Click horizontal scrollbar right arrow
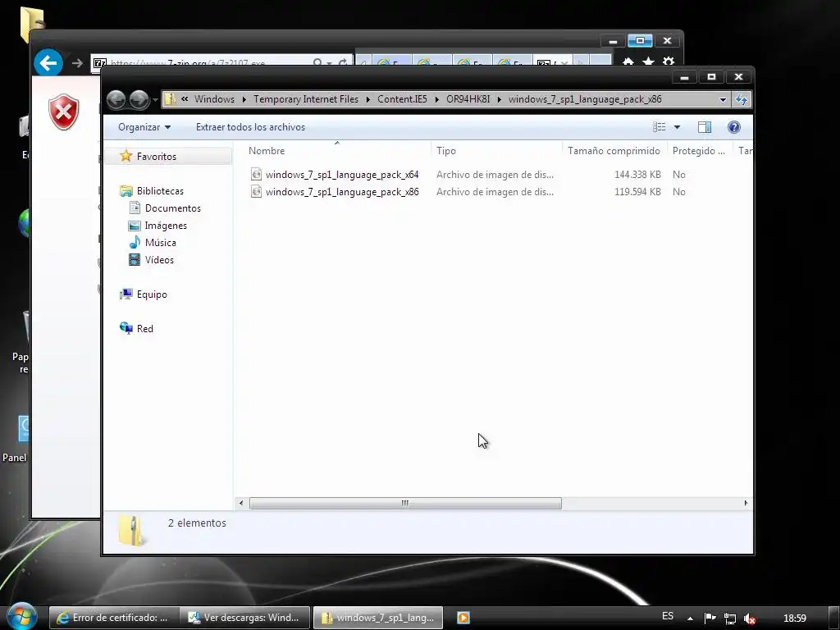The height and width of the screenshot is (630, 840). point(746,503)
